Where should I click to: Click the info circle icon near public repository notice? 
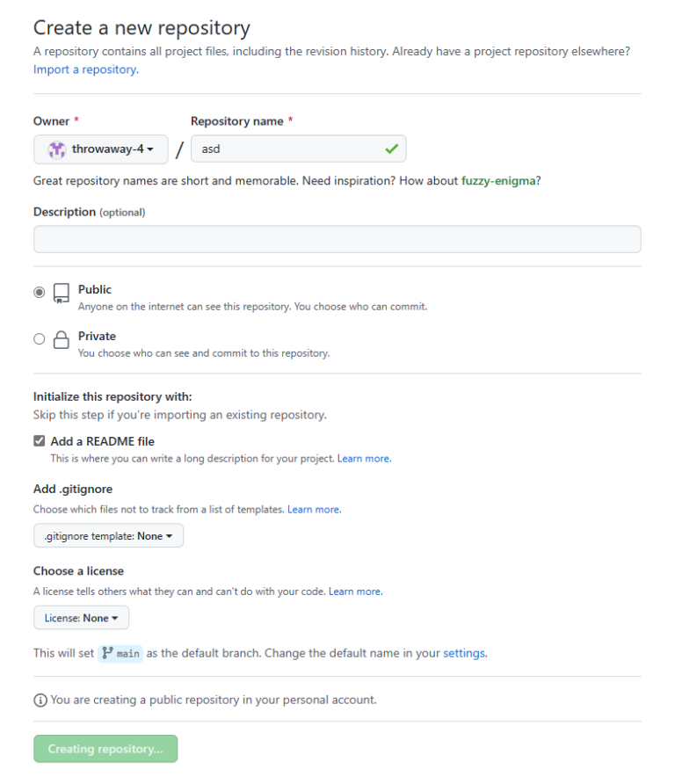(40, 701)
